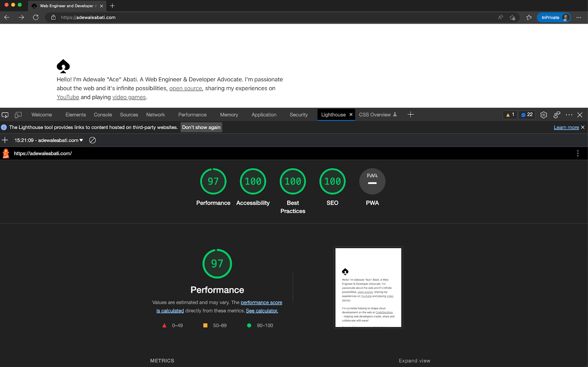Viewport: 588px width, 367px height.
Task: Open DevTools settings gear
Action: [x=544, y=115]
